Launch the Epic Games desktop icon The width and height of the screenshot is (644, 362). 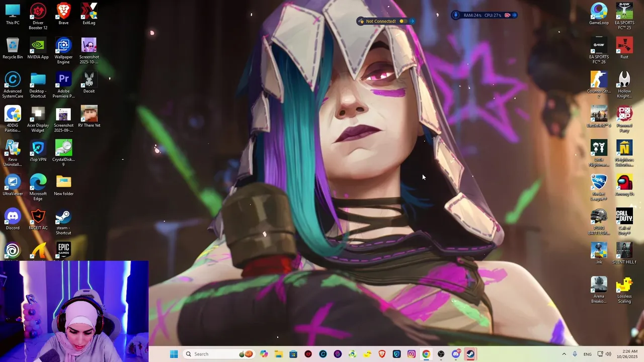(x=63, y=250)
